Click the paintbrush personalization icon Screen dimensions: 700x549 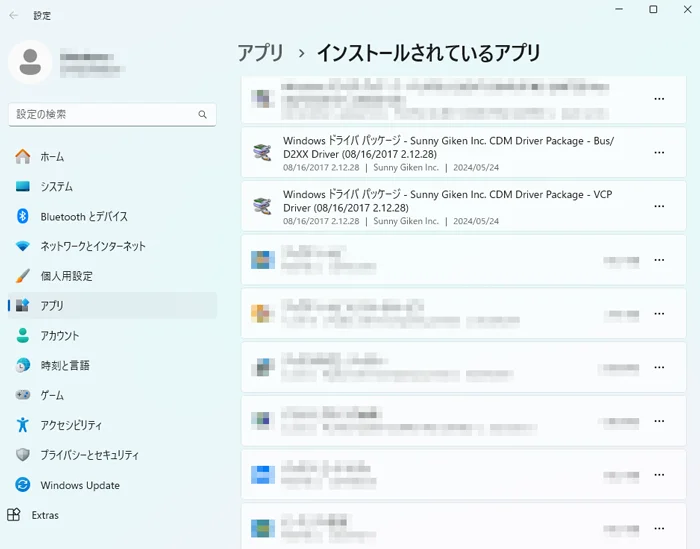(23, 275)
